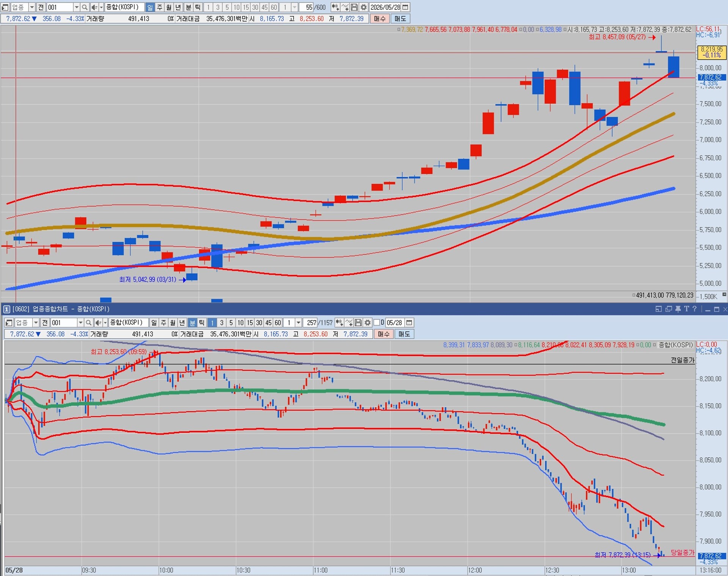The image size is (728, 576).
Task: Click the duplicate window icon in title bar
Action: pos(668,309)
